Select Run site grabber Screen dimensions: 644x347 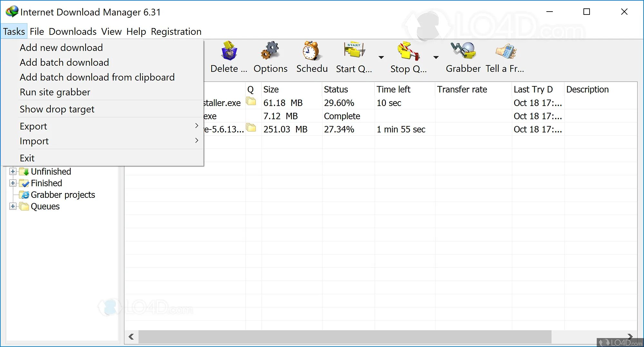(x=102, y=92)
